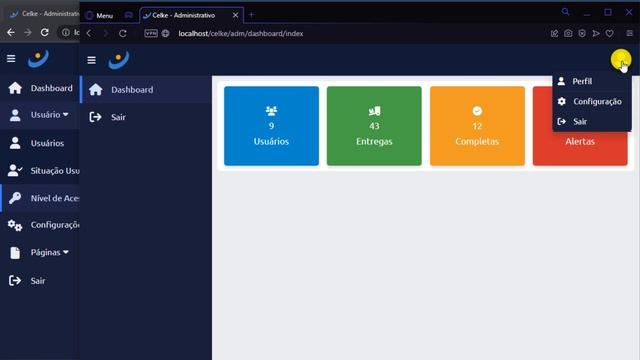
Task: Open the blue Usuários card
Action: coord(271,126)
